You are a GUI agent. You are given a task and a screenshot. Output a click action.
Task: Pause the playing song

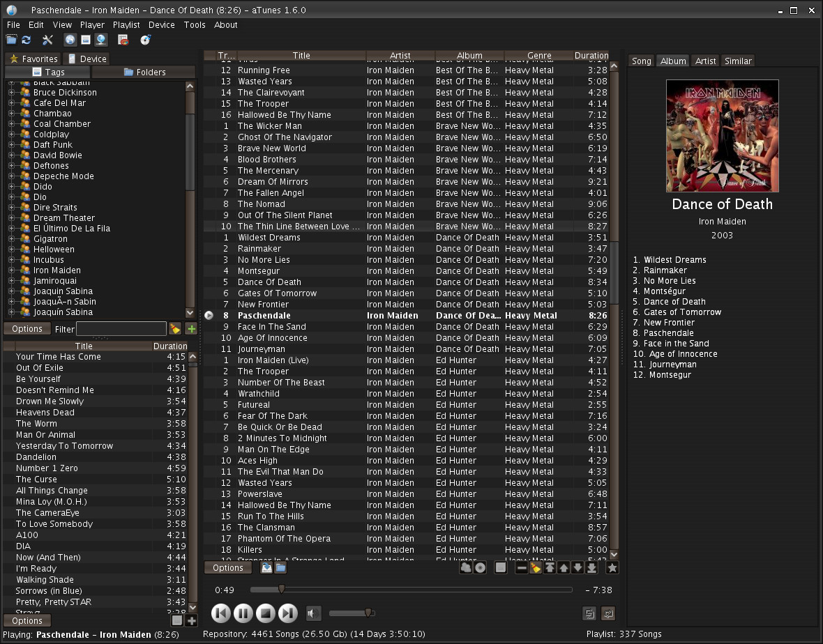click(x=243, y=613)
